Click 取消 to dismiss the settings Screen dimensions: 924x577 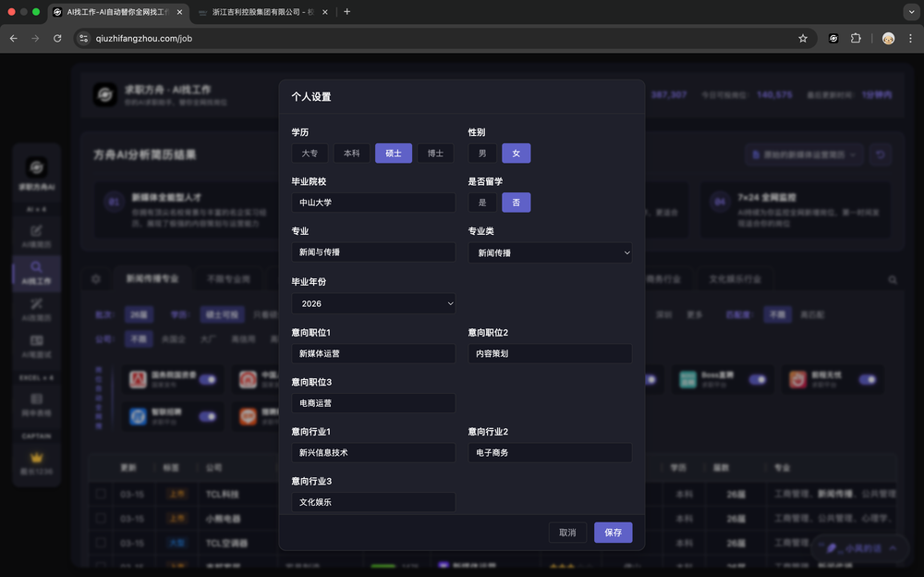[x=567, y=532]
